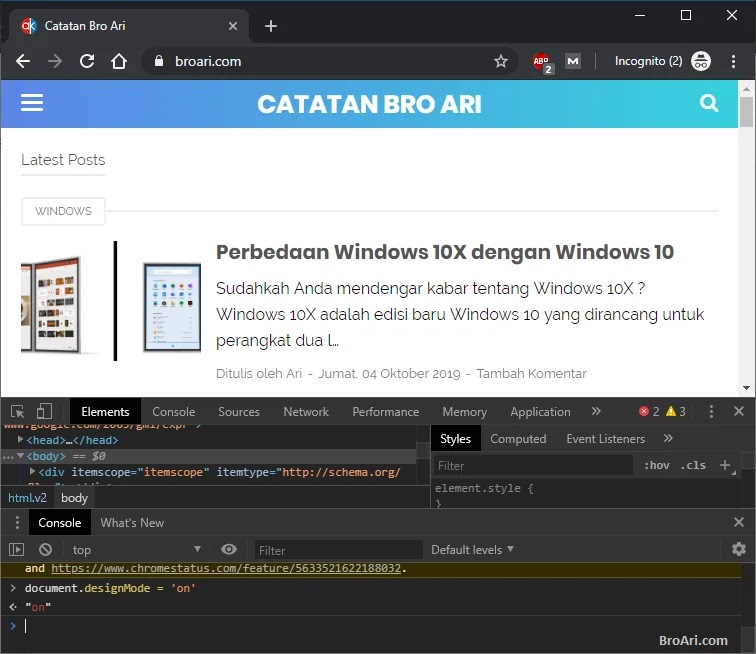This screenshot has height=654, width=756.
Task: Click the browser forward arrow
Action: tap(55, 61)
